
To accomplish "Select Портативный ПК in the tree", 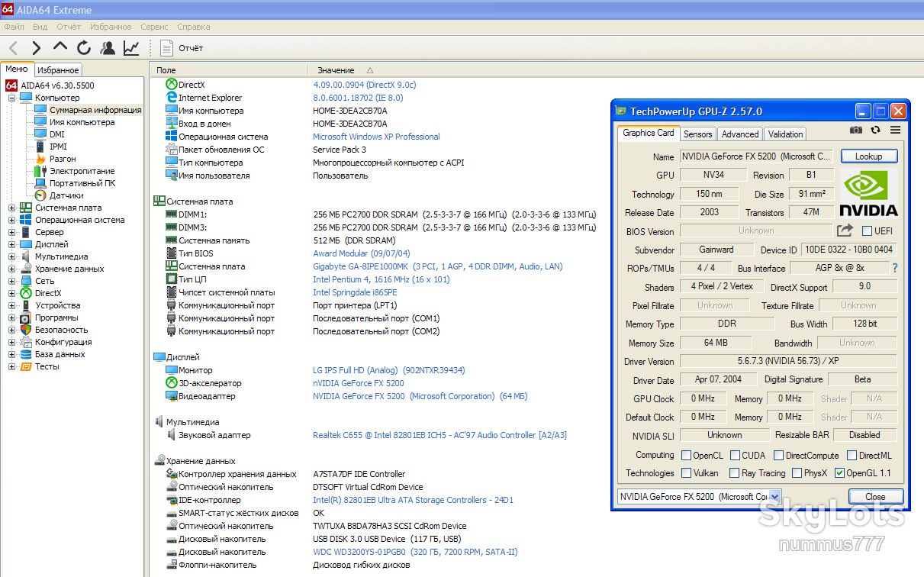I will point(82,183).
